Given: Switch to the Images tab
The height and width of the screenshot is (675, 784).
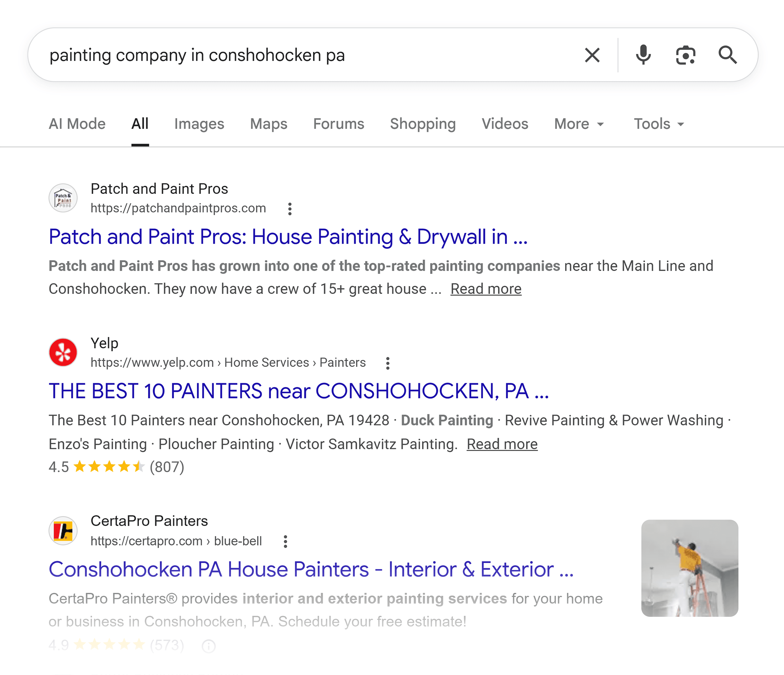Looking at the screenshot, I should pyautogui.click(x=199, y=124).
